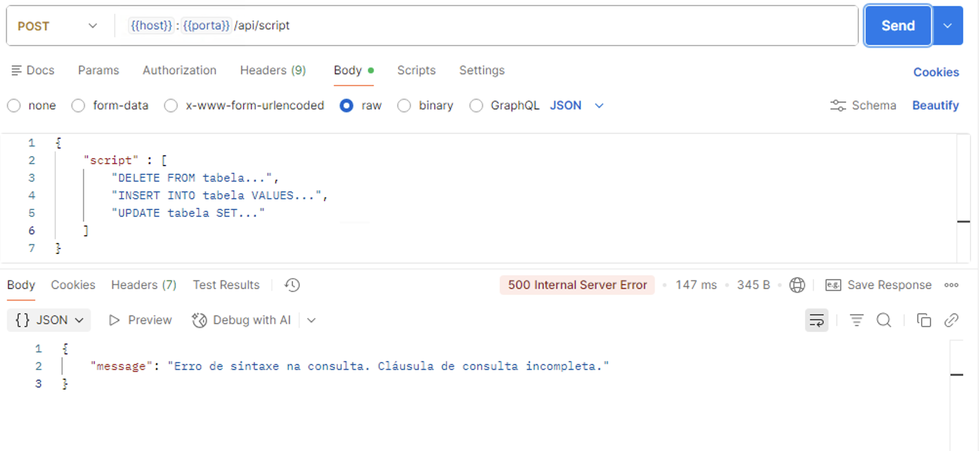The image size is (980, 451).
Task: Click the Debug with AI button
Action: click(x=242, y=320)
